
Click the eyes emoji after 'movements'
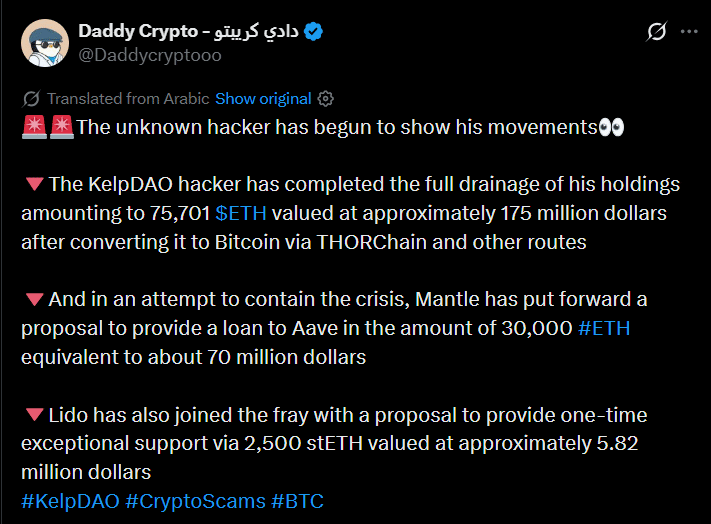tap(611, 127)
